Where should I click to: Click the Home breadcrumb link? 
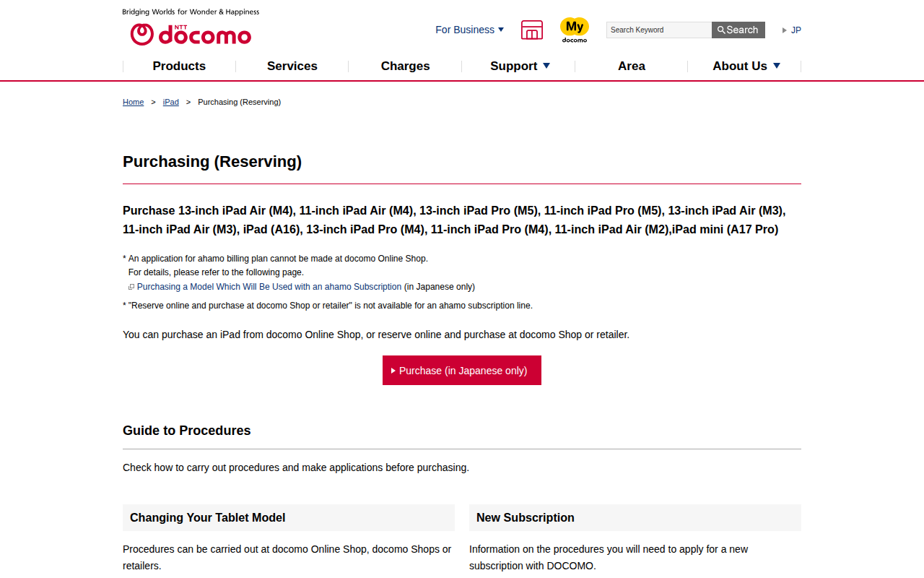click(134, 102)
